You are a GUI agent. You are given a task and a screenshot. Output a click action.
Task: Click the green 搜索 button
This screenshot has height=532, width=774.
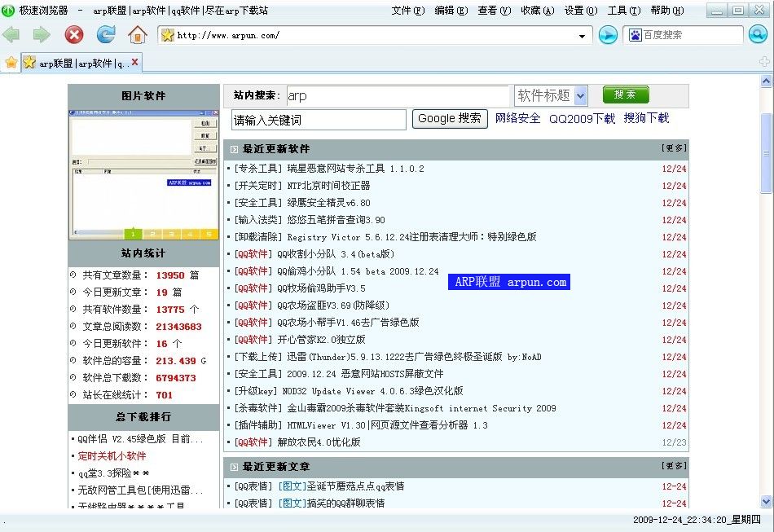(x=626, y=95)
